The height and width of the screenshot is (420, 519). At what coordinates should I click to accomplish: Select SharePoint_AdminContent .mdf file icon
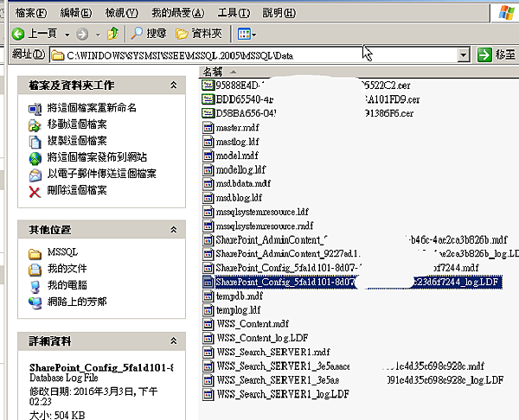[208, 240]
